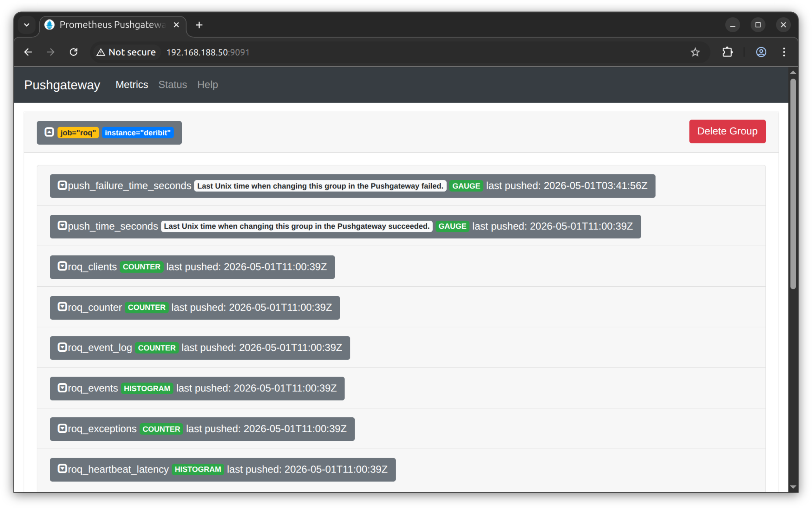Click the roq_heartbeat_latency metric name text

(118, 469)
